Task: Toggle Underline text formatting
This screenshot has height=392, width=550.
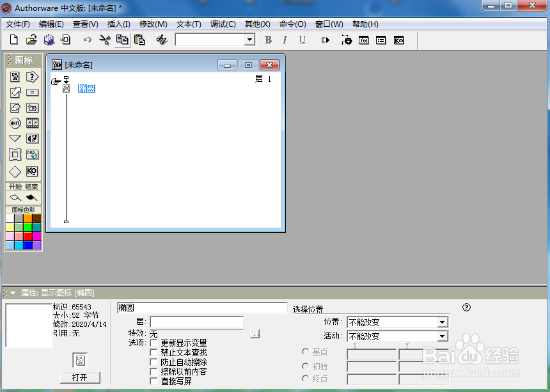Action: coord(302,40)
